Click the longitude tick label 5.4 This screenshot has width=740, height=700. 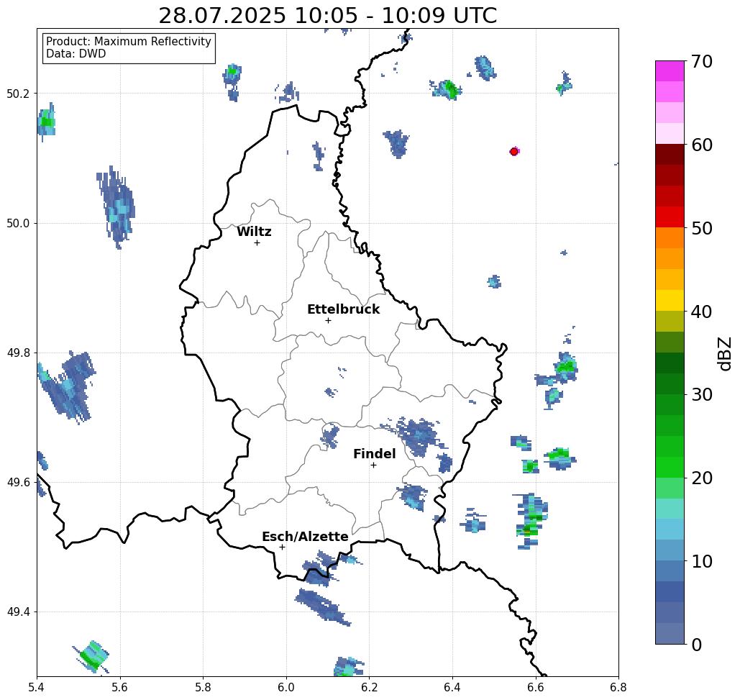[37, 687]
